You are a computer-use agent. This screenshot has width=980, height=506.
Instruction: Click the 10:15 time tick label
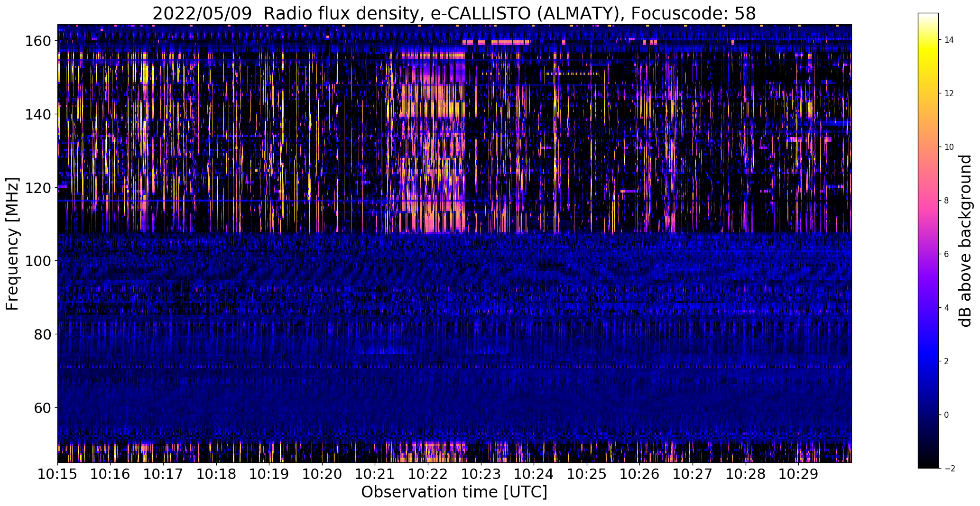pyautogui.click(x=57, y=474)
